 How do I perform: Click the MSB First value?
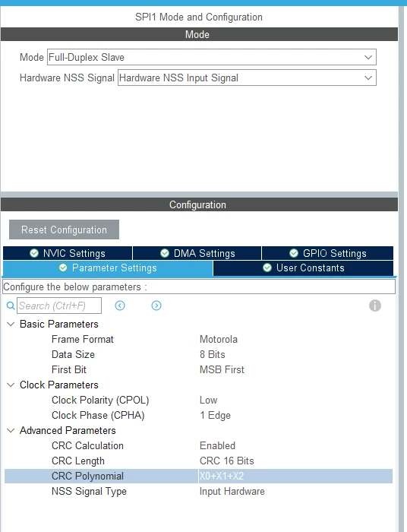[222, 369]
